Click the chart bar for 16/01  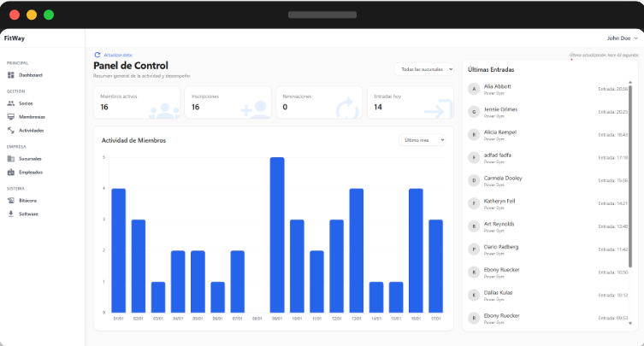pyautogui.click(x=416, y=251)
